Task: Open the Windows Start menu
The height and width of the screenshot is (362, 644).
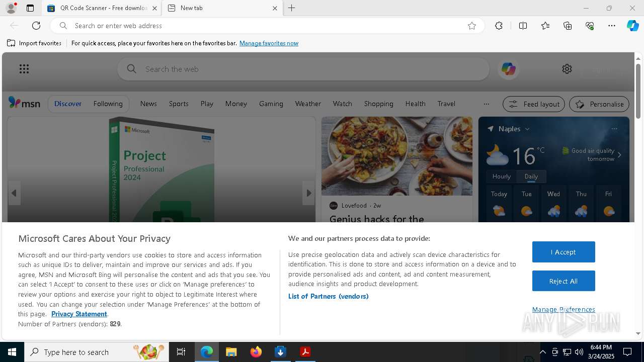Action: point(12,352)
